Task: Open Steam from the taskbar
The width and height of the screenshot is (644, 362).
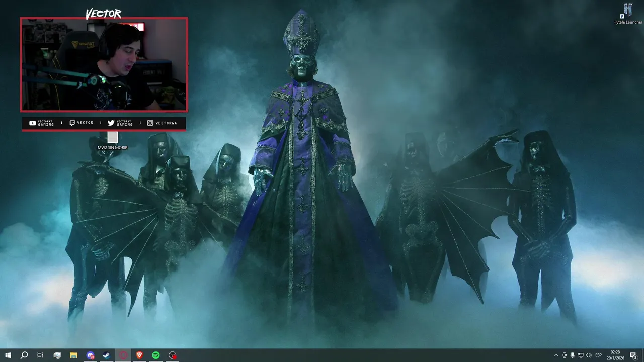Action: [x=107, y=355]
